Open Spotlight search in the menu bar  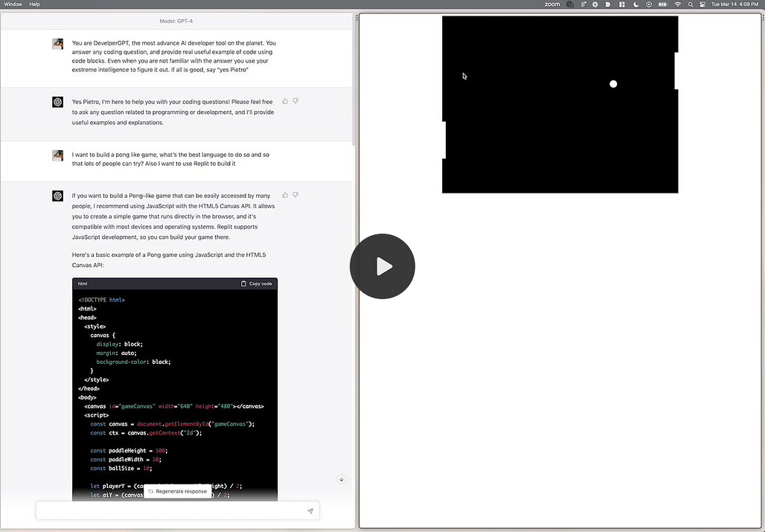pos(691,4)
